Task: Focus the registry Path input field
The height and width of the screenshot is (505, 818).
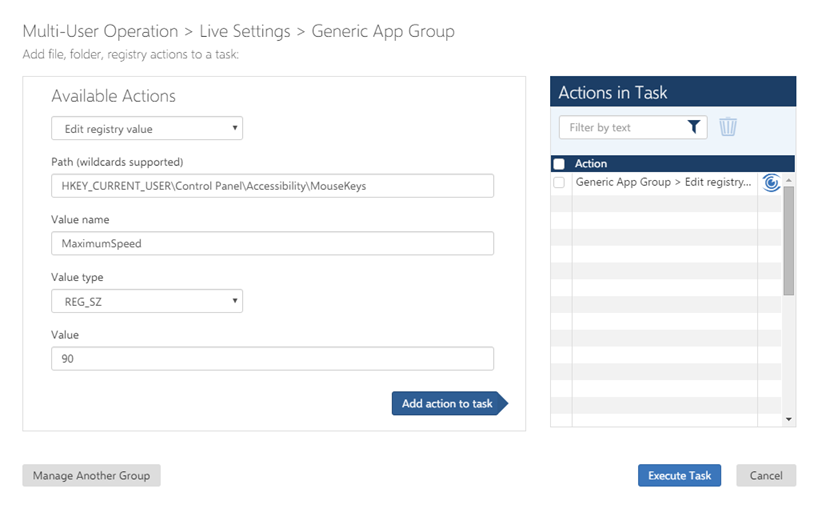Action: [x=272, y=186]
